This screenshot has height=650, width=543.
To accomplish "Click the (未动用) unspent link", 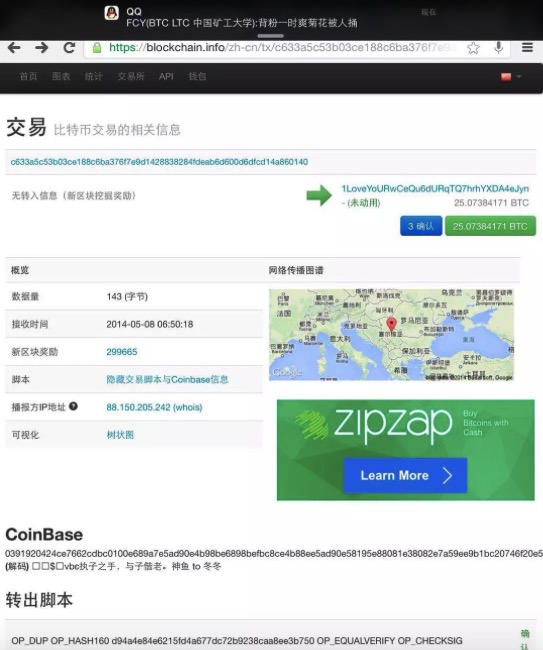I will tap(364, 203).
